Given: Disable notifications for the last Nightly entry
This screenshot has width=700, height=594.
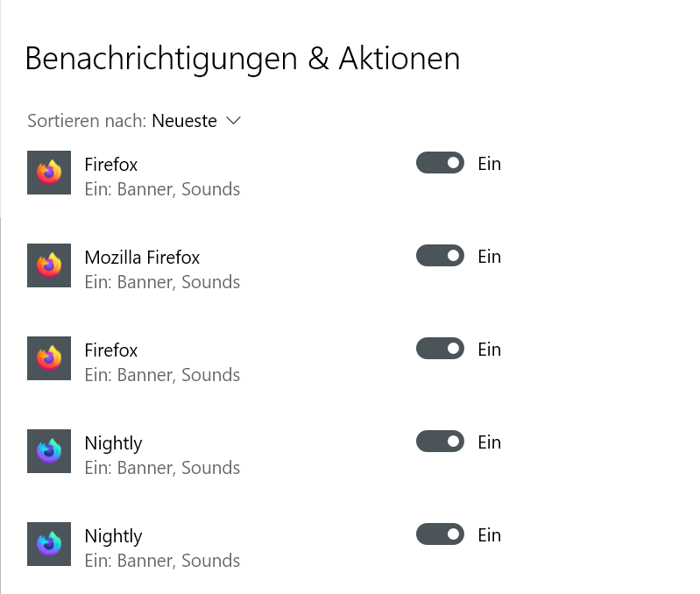Looking at the screenshot, I should 440,534.
